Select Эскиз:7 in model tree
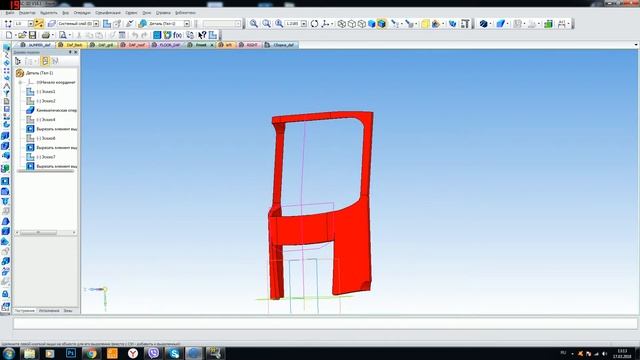The width and height of the screenshot is (640, 360). [46, 157]
